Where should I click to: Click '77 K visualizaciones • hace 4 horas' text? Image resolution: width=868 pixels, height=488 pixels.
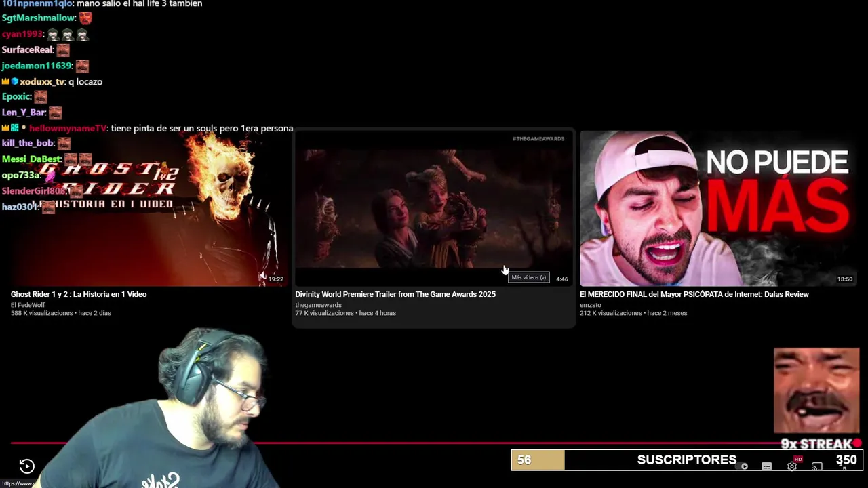tap(345, 313)
